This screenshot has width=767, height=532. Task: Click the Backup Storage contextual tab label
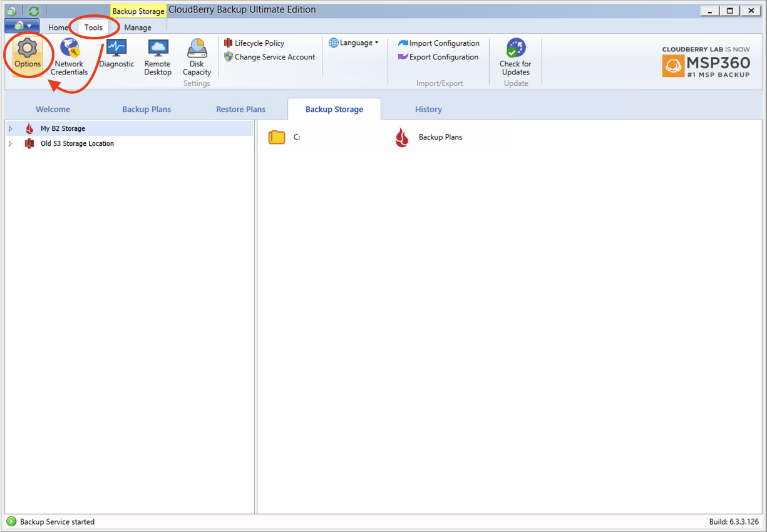pos(138,11)
